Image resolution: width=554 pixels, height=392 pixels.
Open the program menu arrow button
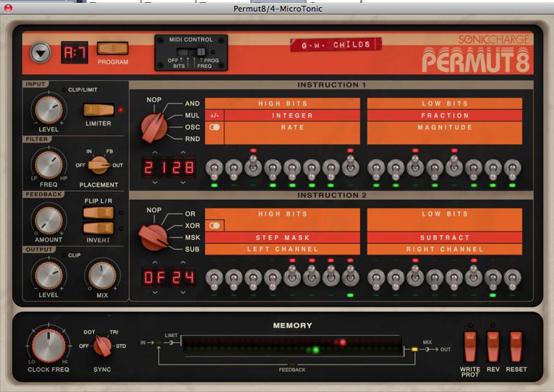click(x=41, y=54)
